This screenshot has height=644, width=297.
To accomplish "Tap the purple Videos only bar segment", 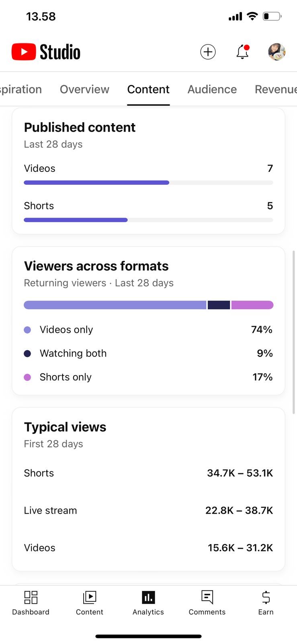I will click(115, 305).
